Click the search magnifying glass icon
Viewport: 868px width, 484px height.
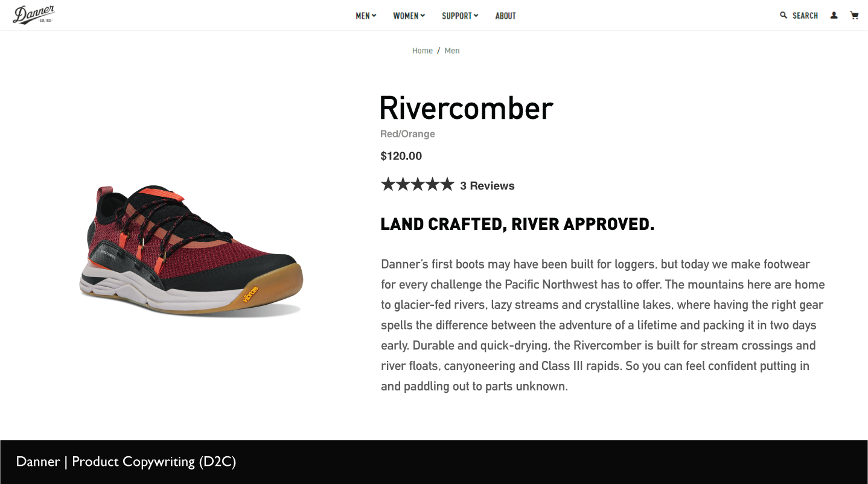pyautogui.click(x=783, y=15)
